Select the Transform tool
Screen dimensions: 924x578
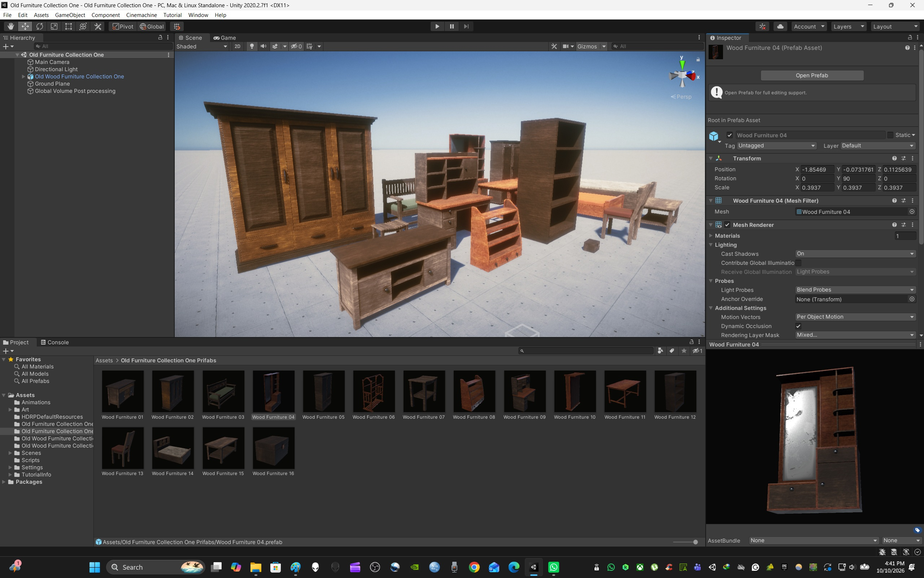coord(83,26)
